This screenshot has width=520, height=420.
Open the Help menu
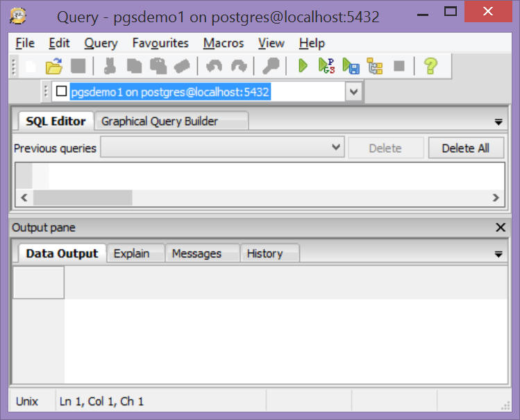click(x=312, y=43)
